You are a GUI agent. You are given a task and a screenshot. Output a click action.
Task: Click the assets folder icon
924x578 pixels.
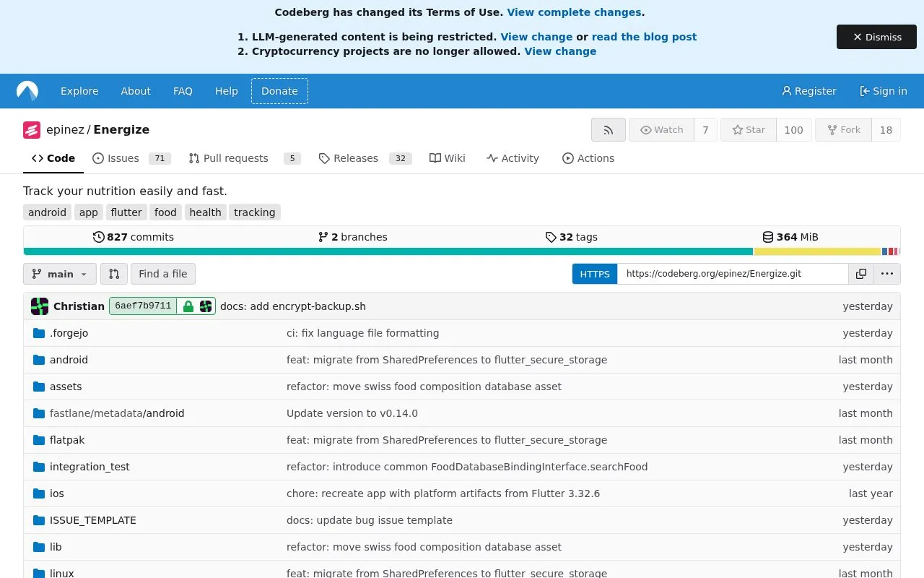39,387
